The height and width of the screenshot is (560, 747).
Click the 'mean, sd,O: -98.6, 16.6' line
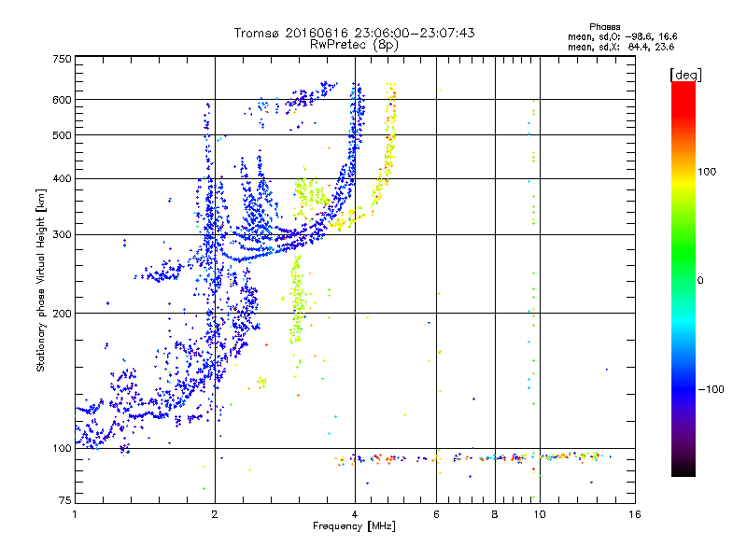click(x=622, y=36)
